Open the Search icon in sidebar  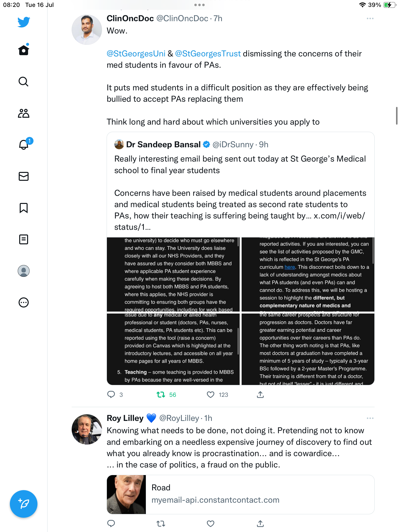click(24, 82)
